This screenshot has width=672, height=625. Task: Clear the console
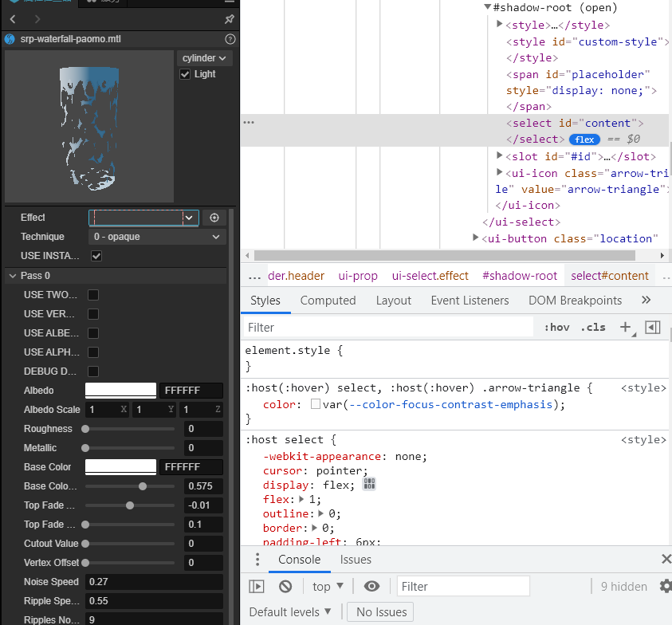coord(285,587)
